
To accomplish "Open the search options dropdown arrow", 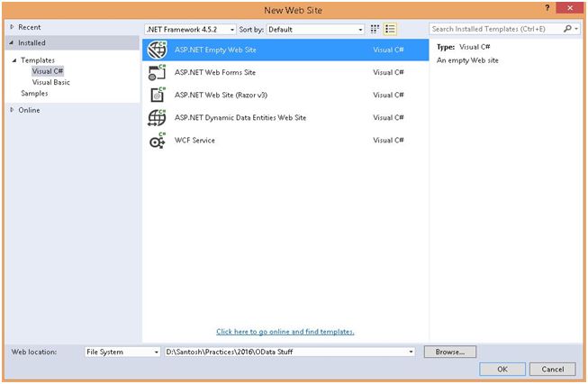I will click(576, 29).
